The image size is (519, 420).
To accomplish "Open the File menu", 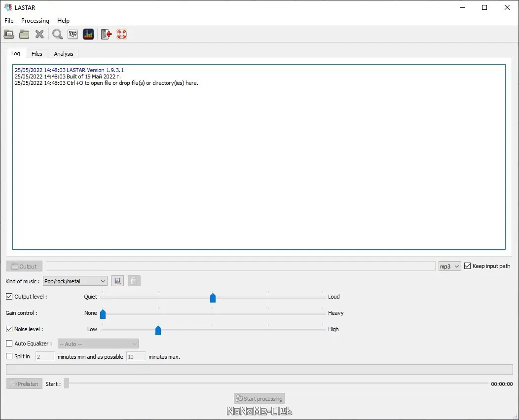I will (9, 21).
